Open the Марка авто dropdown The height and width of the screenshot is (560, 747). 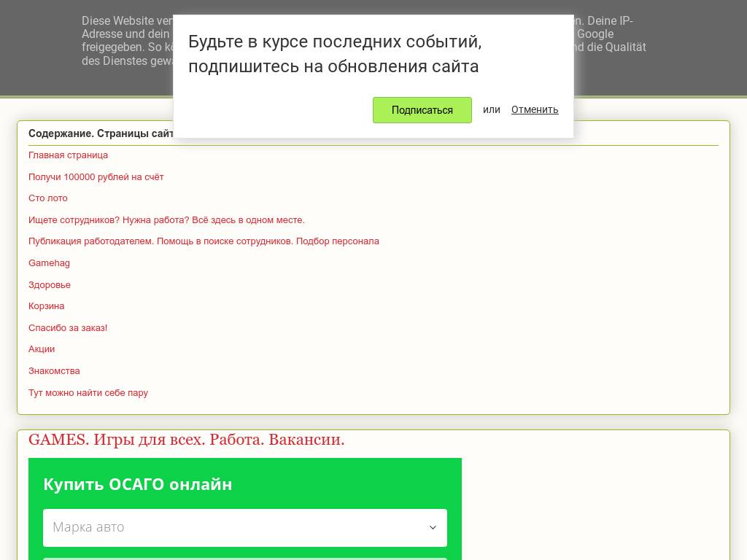pyautogui.click(x=245, y=527)
